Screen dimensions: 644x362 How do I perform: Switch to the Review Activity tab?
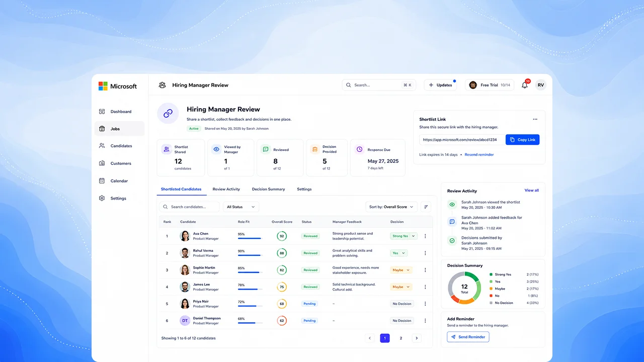(226, 189)
